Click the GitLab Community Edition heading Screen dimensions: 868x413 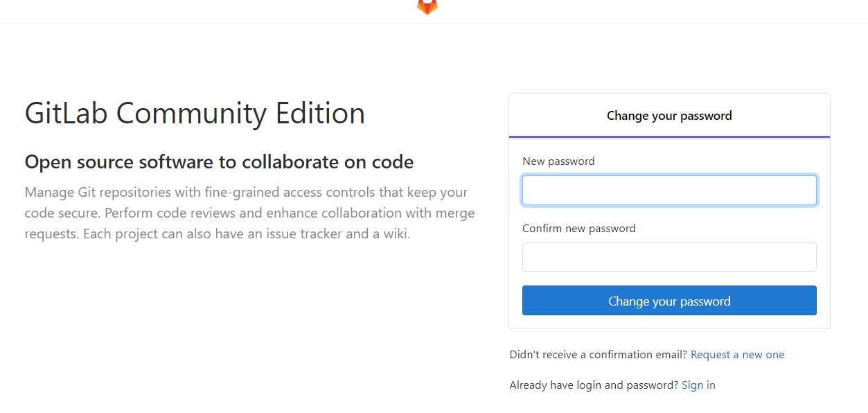click(195, 114)
